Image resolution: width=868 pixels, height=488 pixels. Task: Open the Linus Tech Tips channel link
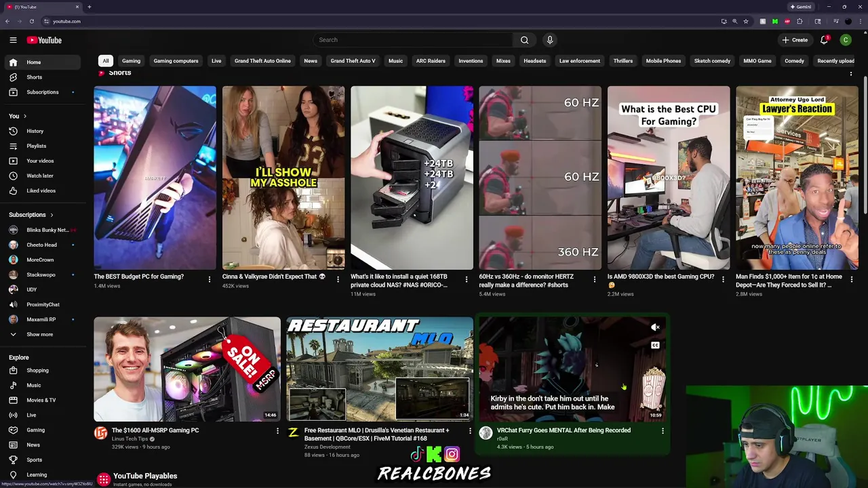pos(130,439)
